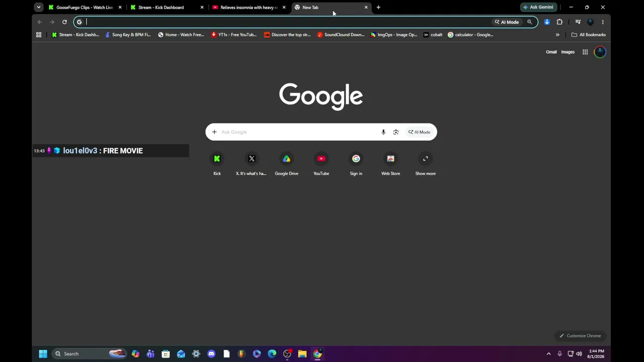Close the GooseFuego Clips tab

tap(120, 8)
